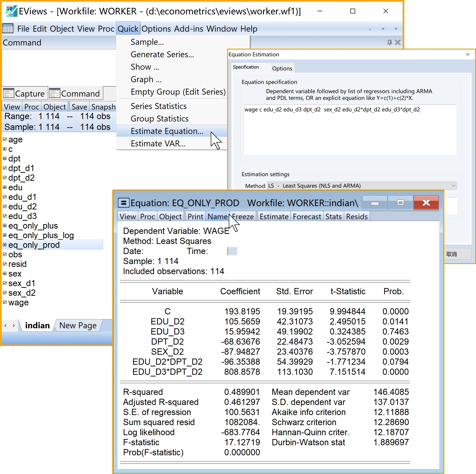This screenshot has width=476, height=474.
Task: Switch to the New Page tab
Action: pos(78,325)
